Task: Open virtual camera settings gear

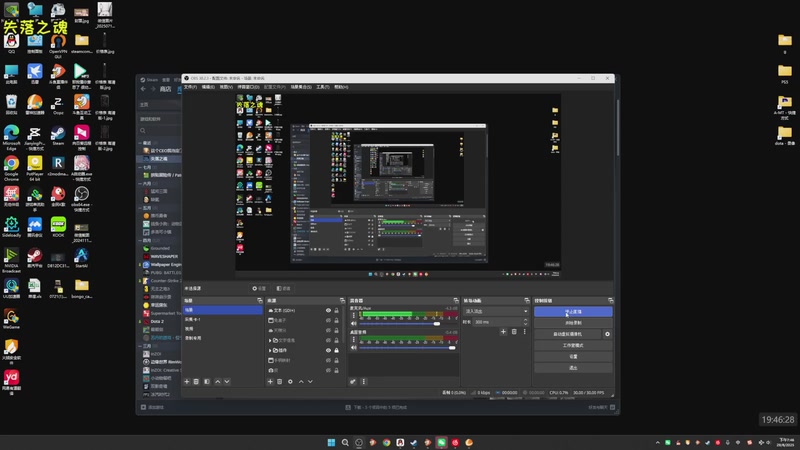Action: click(607, 334)
